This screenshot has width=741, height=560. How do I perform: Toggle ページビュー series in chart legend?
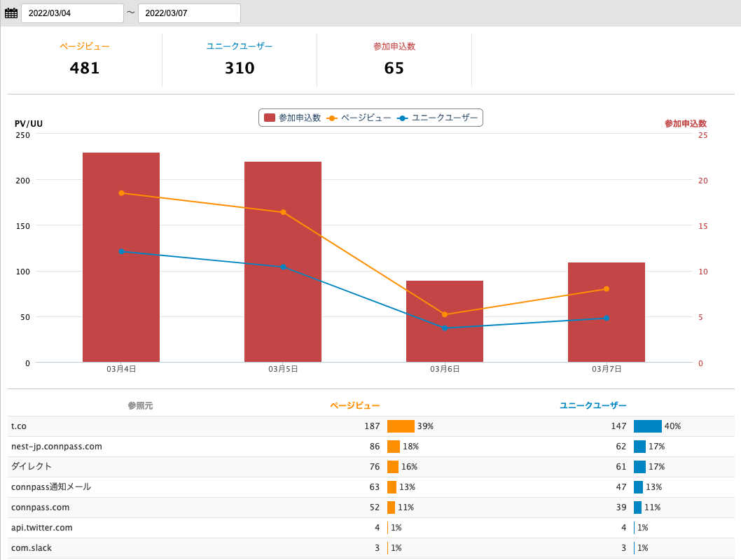359,118
